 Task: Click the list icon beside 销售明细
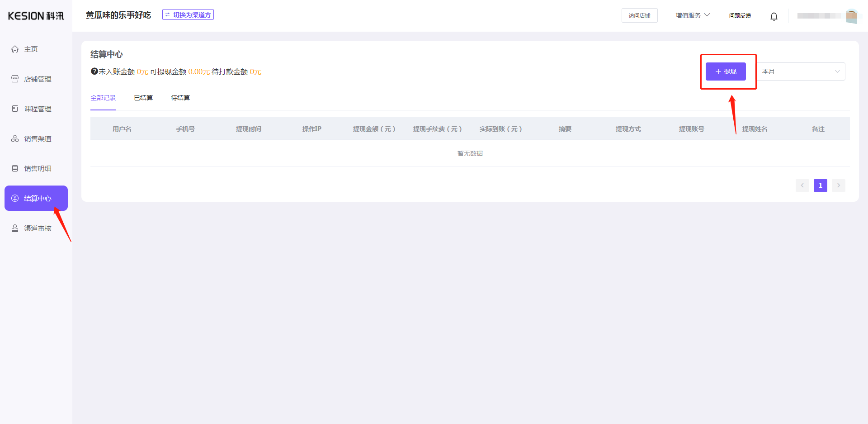pos(15,168)
